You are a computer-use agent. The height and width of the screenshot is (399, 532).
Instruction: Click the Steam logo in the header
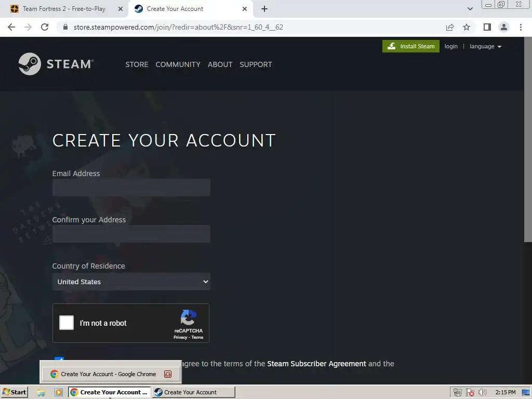[56, 64]
